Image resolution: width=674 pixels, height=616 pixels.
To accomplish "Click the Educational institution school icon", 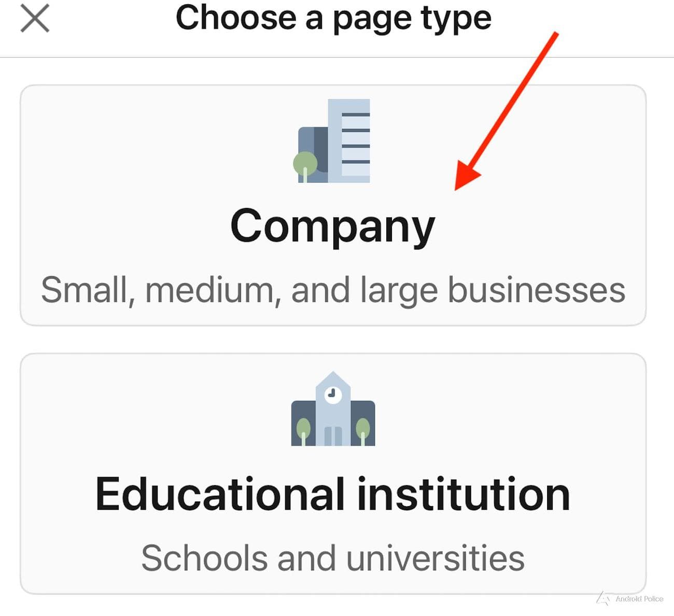I will 333,409.
